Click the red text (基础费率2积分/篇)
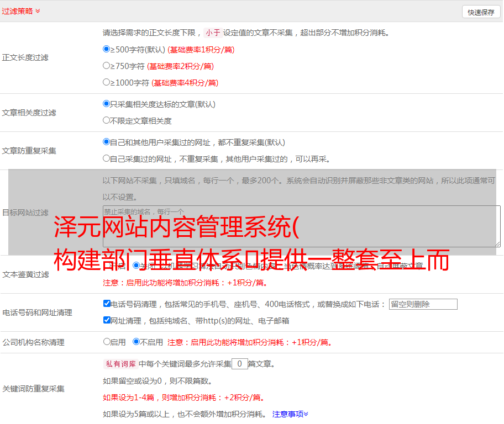 pos(180,66)
